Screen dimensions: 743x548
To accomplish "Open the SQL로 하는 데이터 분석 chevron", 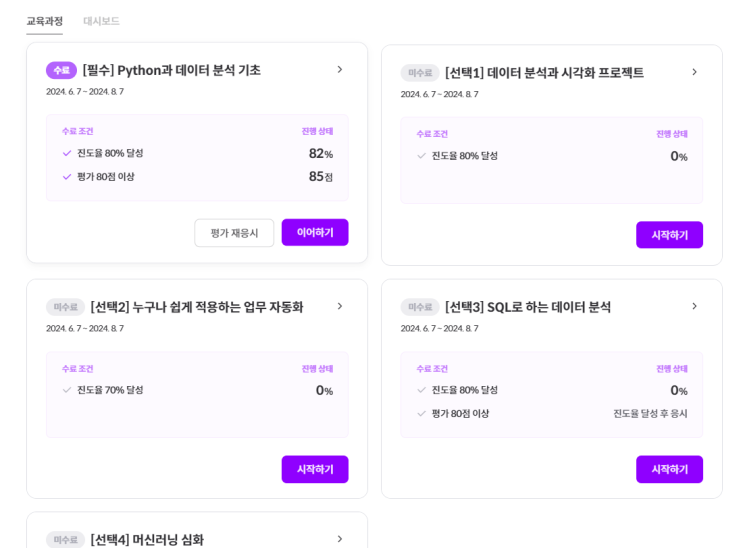I will 694,306.
